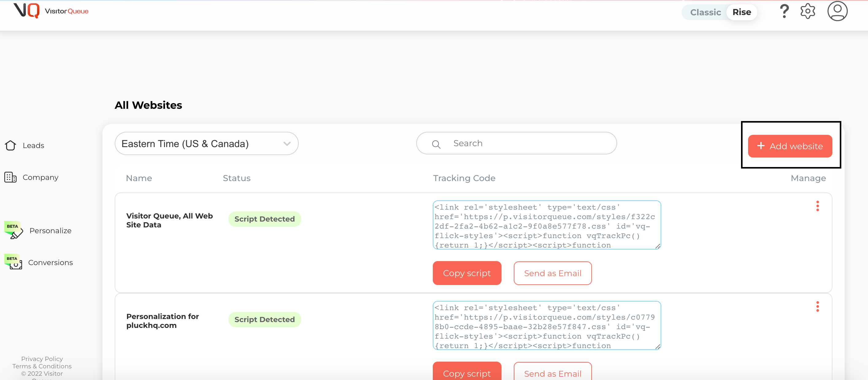The height and width of the screenshot is (380, 868).
Task: Switch to Rise view
Action: click(742, 12)
